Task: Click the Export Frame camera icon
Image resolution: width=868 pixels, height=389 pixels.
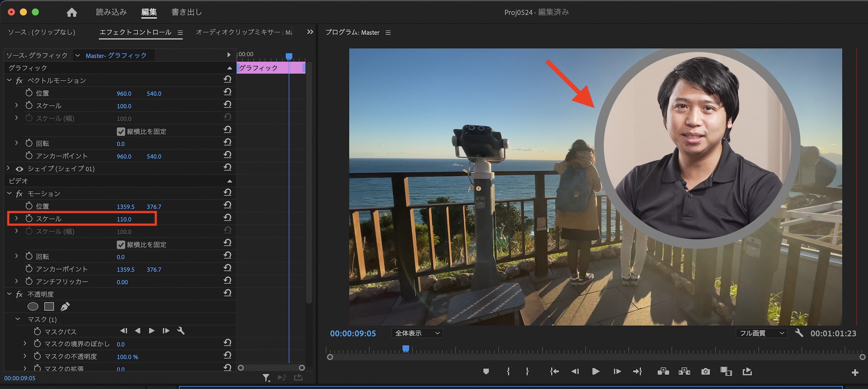Action: (706, 372)
